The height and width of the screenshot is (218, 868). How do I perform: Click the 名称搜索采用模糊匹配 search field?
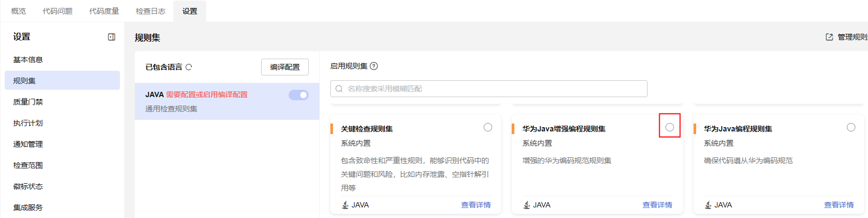pos(489,89)
